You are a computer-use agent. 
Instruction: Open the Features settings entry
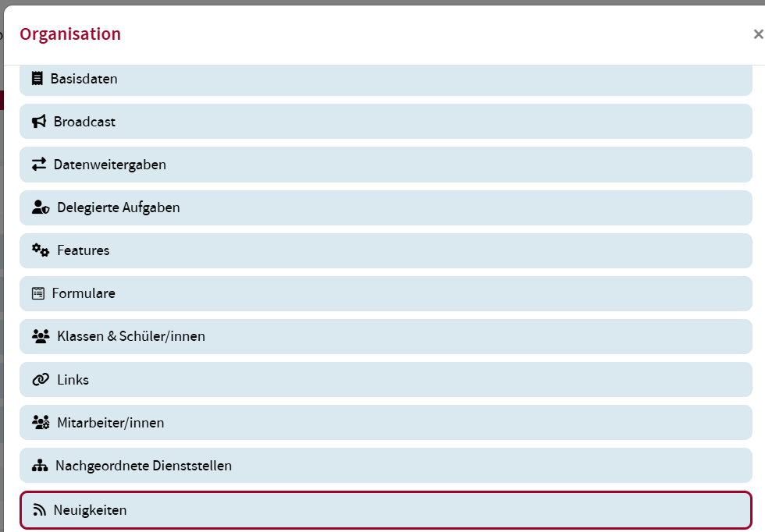[386, 250]
